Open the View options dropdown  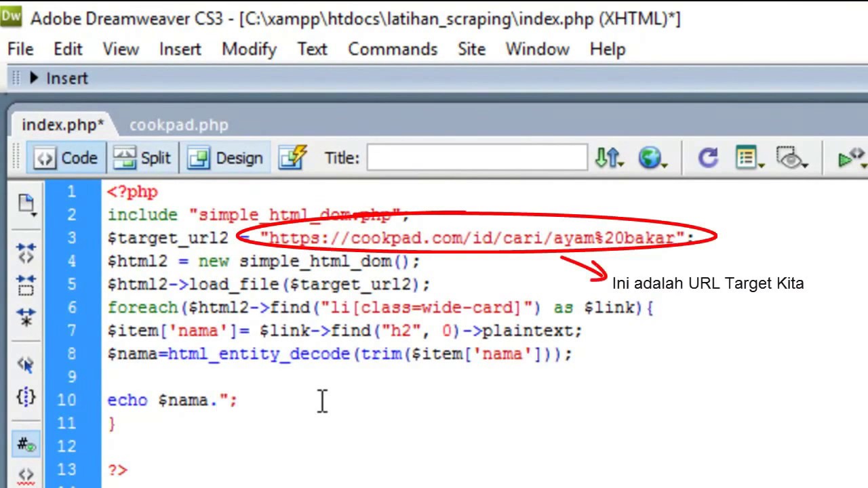[x=749, y=158]
